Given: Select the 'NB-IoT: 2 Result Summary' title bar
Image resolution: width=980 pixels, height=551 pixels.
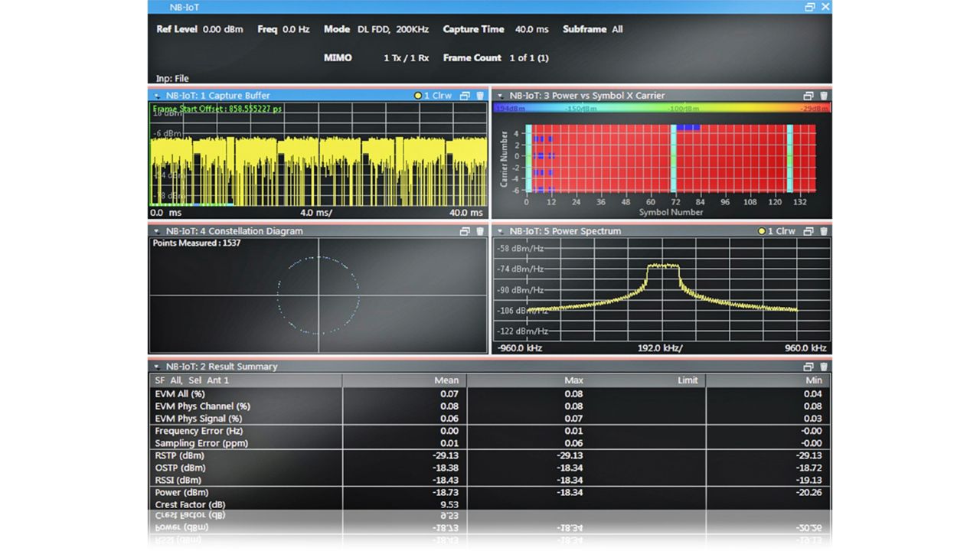Looking at the screenshot, I should tap(222, 367).
